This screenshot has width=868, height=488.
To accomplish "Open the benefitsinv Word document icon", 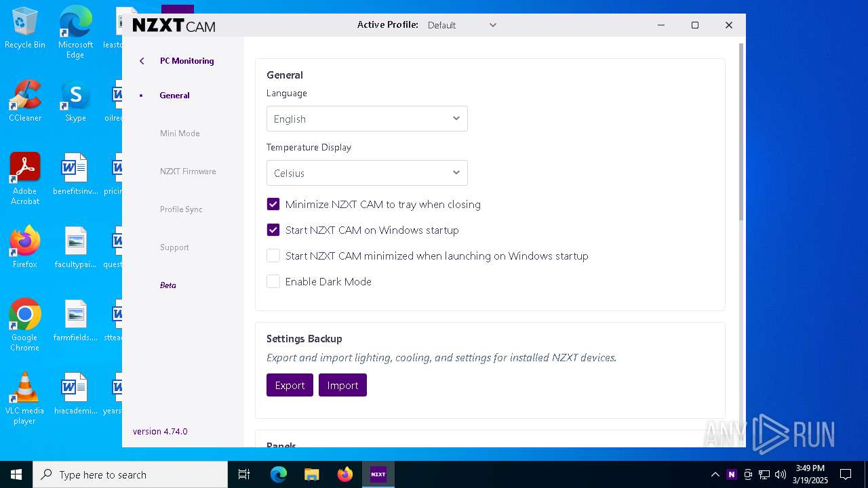I will (x=75, y=174).
